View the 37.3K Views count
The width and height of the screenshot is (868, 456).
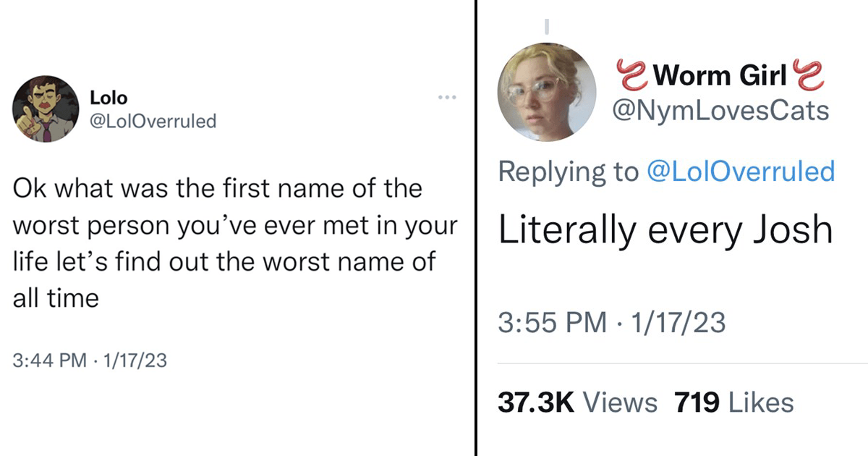(x=577, y=402)
